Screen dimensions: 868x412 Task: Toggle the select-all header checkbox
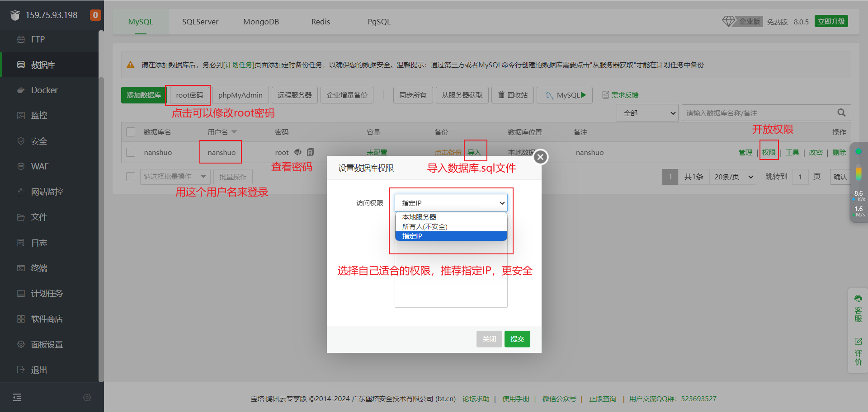131,132
